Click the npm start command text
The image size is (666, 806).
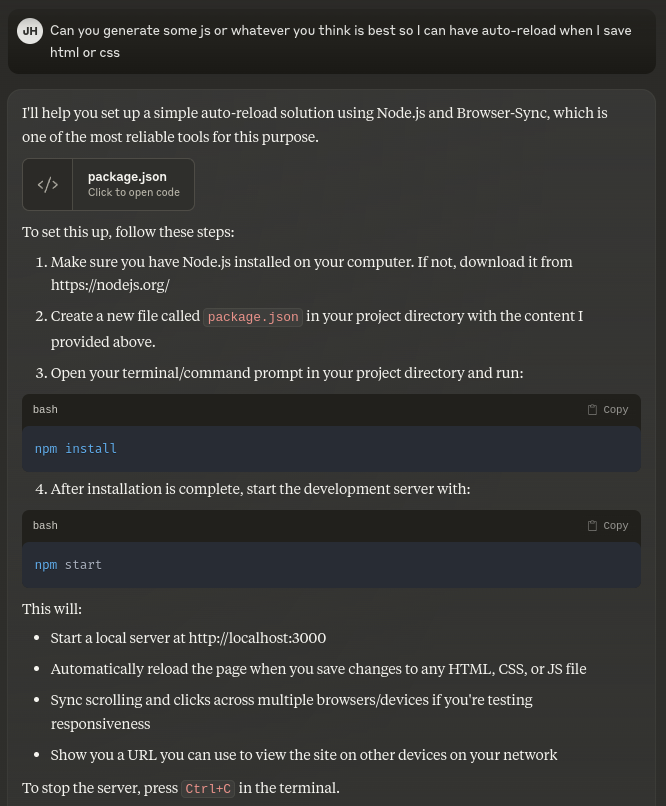click(68, 565)
